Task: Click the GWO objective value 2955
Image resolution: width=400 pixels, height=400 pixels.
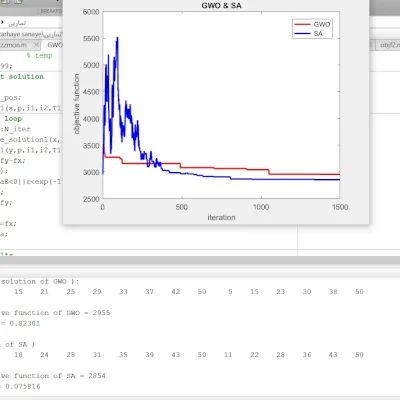Action: click(x=101, y=313)
